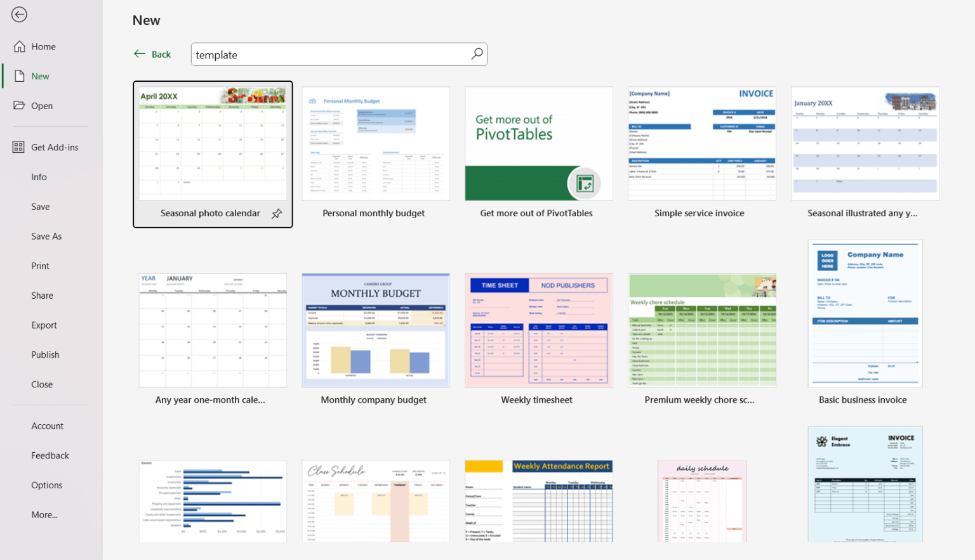
Task: Click the Back text link
Action: [x=161, y=54]
